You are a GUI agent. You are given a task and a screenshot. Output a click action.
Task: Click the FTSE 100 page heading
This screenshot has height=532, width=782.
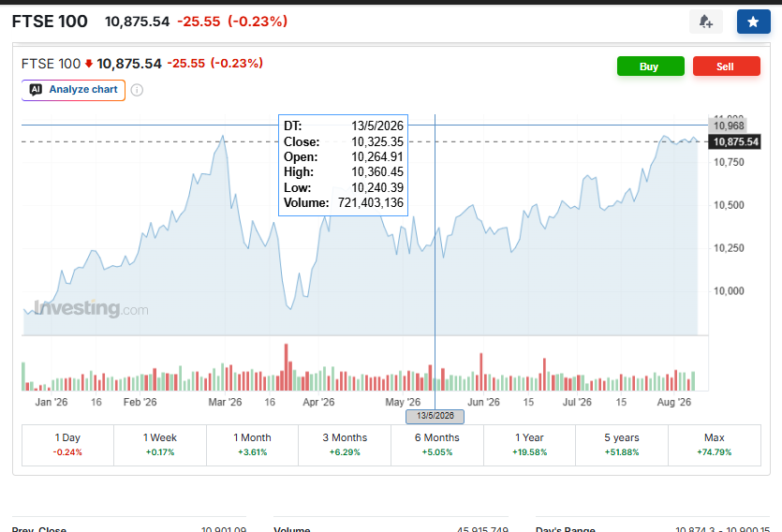[50, 22]
